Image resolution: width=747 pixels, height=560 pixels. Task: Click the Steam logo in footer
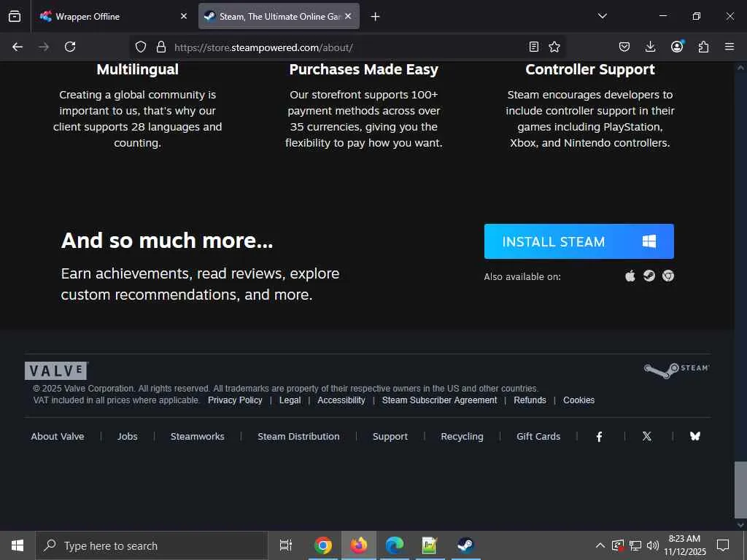pyautogui.click(x=676, y=370)
